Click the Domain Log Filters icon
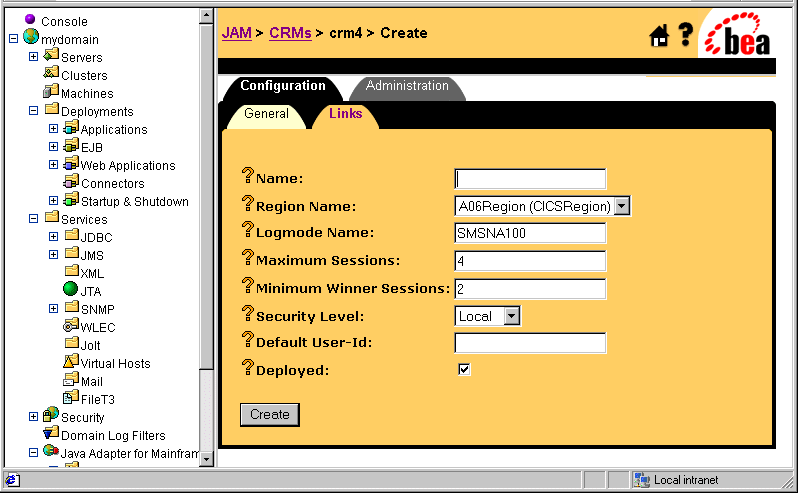Image resolution: width=798 pixels, height=493 pixels. tap(51, 433)
